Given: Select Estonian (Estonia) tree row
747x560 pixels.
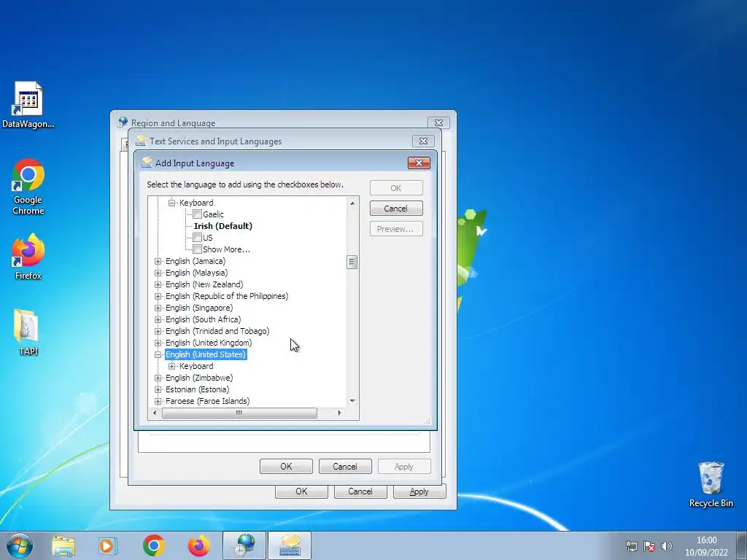Looking at the screenshot, I should [x=197, y=389].
